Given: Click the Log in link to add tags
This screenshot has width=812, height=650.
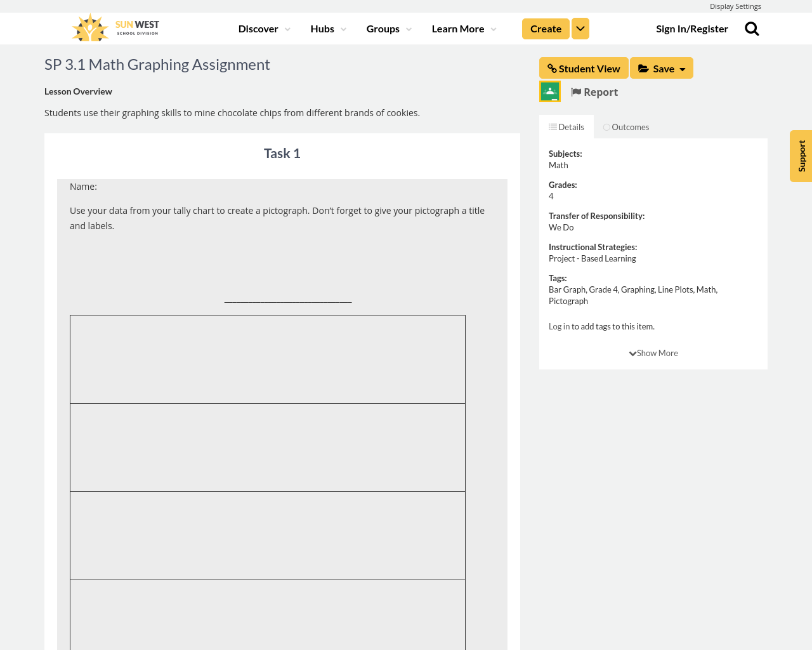Looking at the screenshot, I should point(559,325).
